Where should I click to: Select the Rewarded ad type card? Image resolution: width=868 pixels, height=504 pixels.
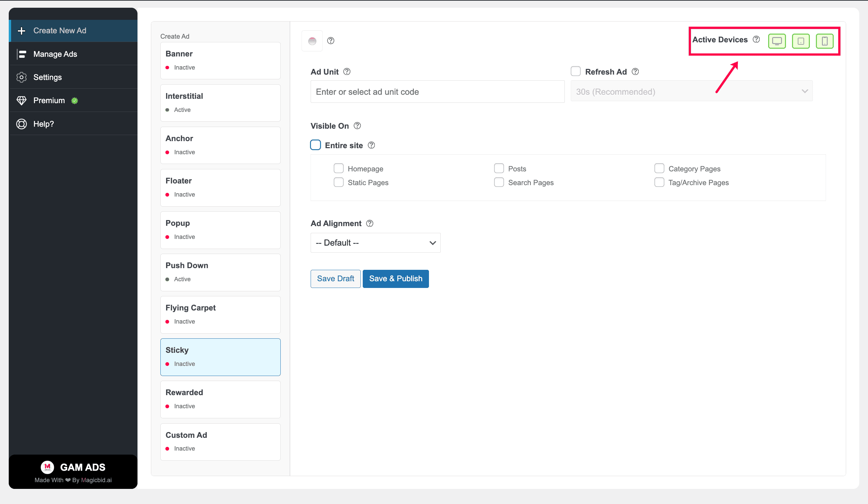[221, 400]
